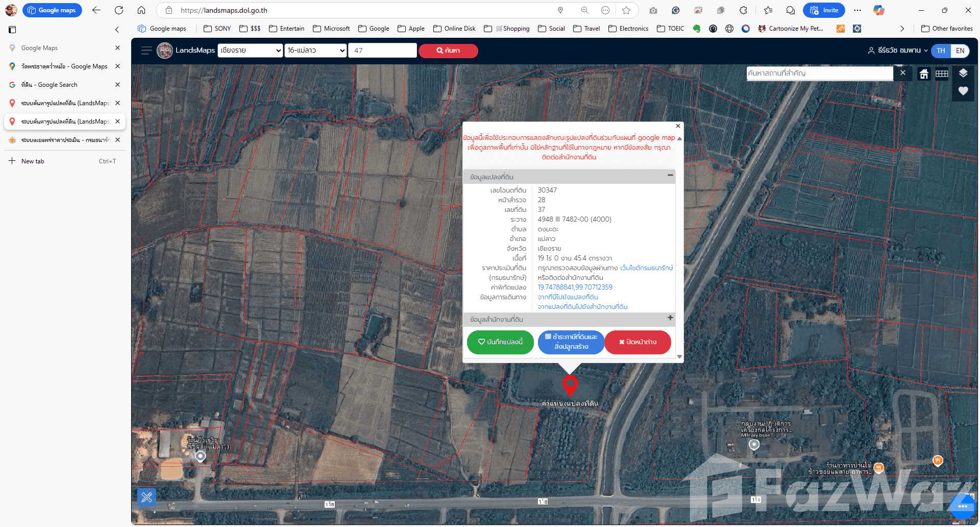This screenshot has height=527, width=980.
Task: Switch language to EN
Action: point(960,51)
